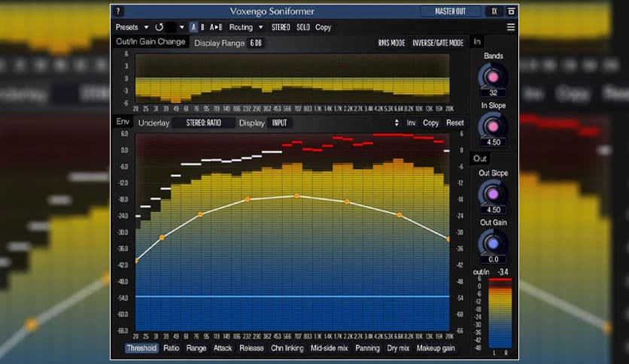Viewport: 629px width, 364px height.
Task: Click the envelope point at curve peak
Action: 297,196
